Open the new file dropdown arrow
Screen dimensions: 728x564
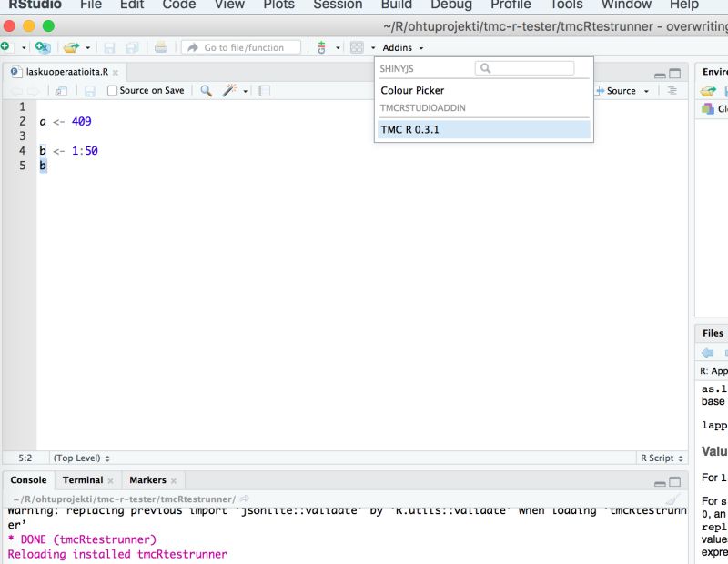(x=24, y=47)
